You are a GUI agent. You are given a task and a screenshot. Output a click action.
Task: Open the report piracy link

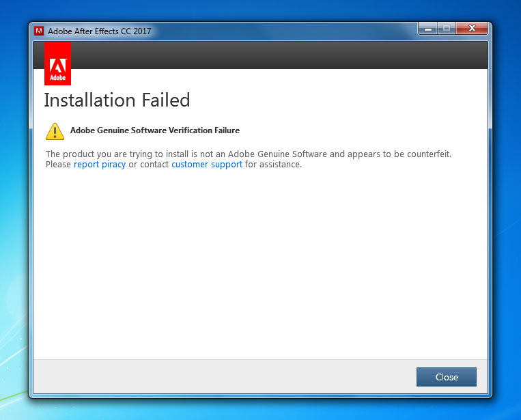pyautogui.click(x=100, y=165)
